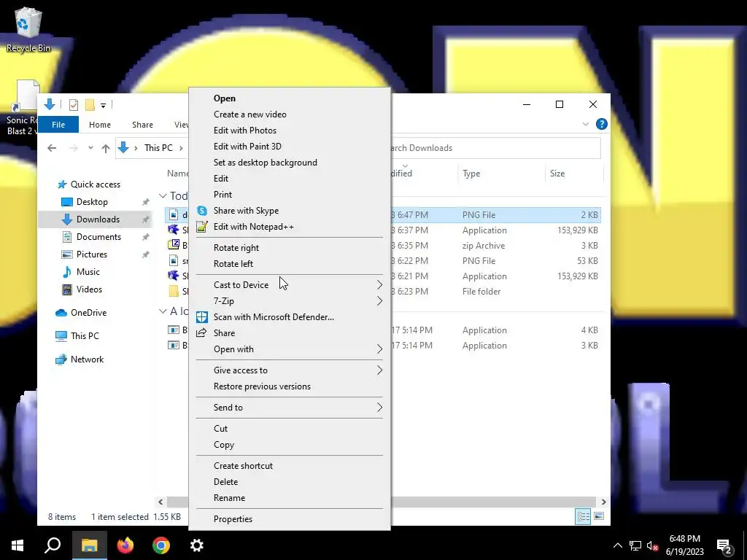Choose Copy in the context menu
This screenshot has width=747, height=560.
point(290,445)
